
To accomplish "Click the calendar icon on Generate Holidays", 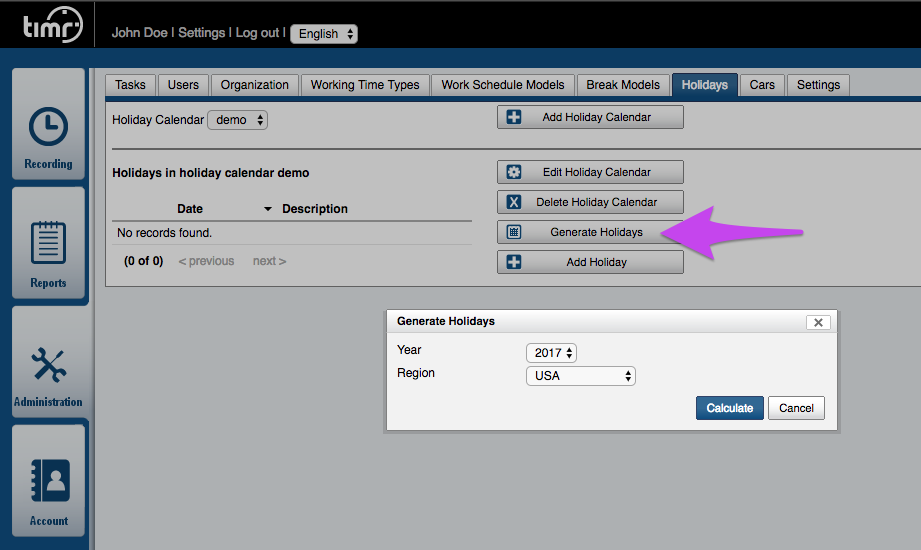I will pos(514,232).
